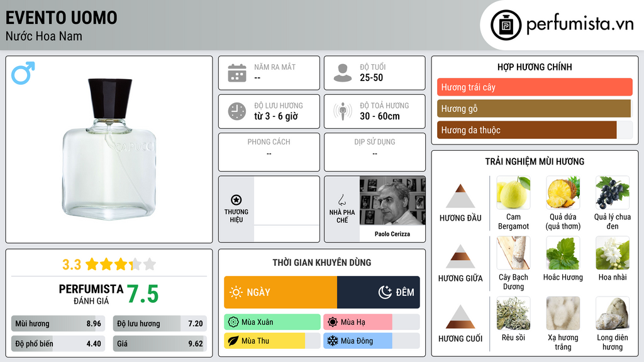
Task: Select the Long diên hương note image
Action: pos(613,313)
